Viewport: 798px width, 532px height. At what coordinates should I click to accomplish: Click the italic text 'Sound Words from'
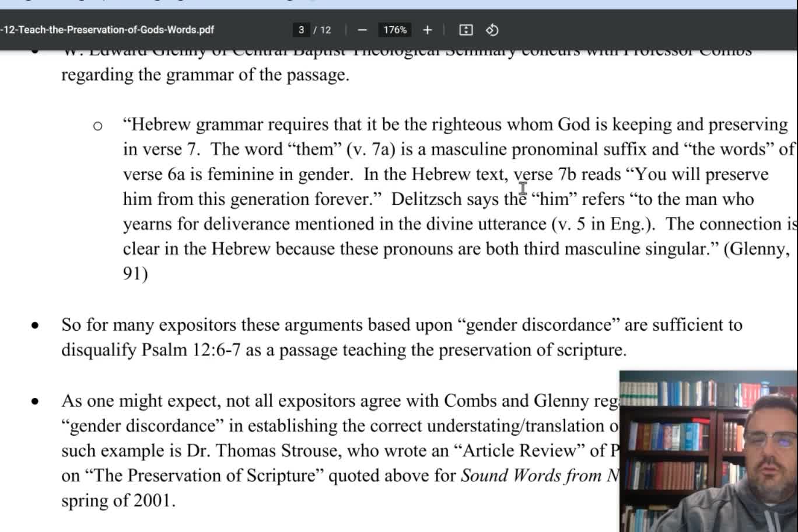tap(531, 476)
